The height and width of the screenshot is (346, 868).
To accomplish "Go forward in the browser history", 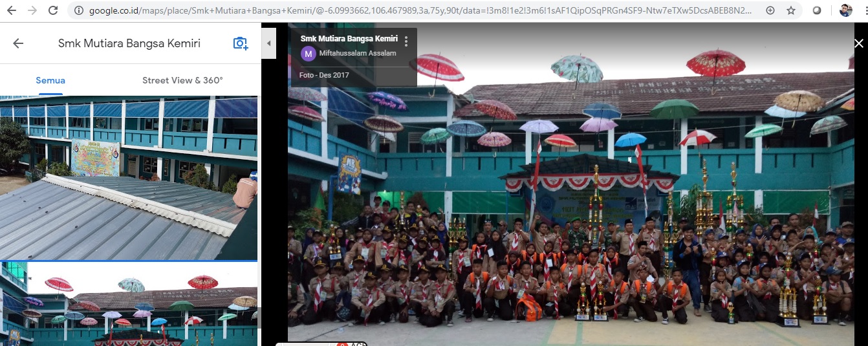I will click(x=32, y=10).
